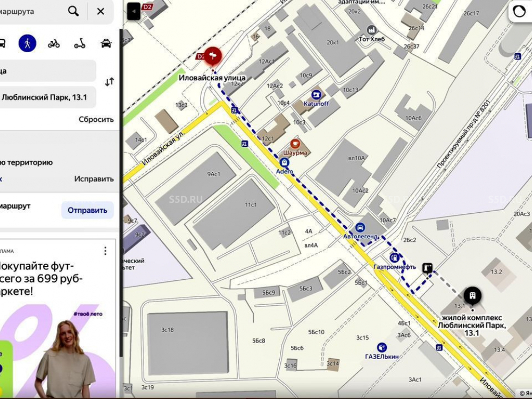Click the Исправить link
The width and height of the screenshot is (532, 399).
tap(94, 179)
